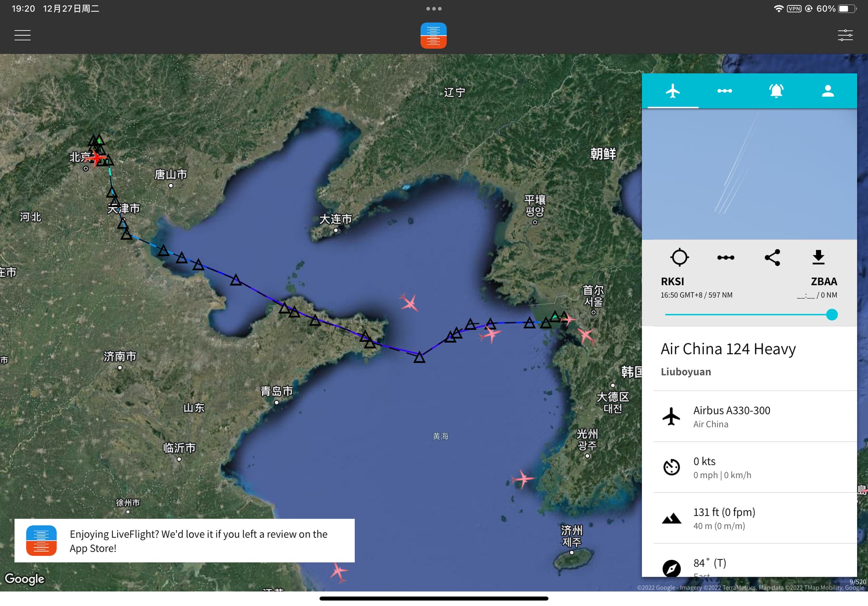Image resolution: width=868 pixels, height=606 pixels.
Task: Select arrival airport ZBAA
Action: (x=824, y=282)
